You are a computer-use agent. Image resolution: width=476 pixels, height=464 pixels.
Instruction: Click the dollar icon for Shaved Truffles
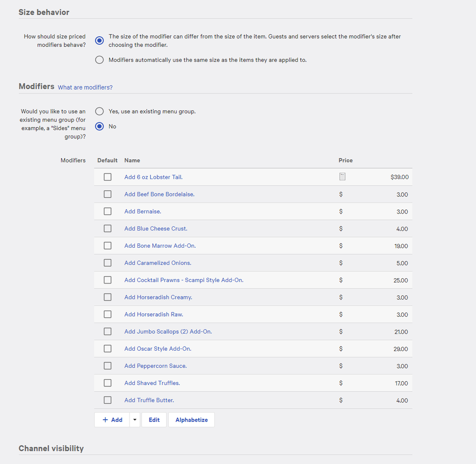pyautogui.click(x=341, y=383)
